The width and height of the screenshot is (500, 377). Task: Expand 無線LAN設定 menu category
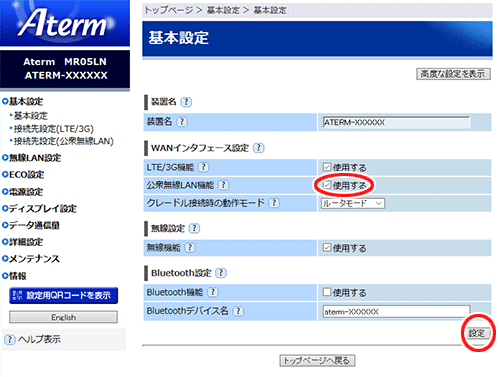[32, 158]
